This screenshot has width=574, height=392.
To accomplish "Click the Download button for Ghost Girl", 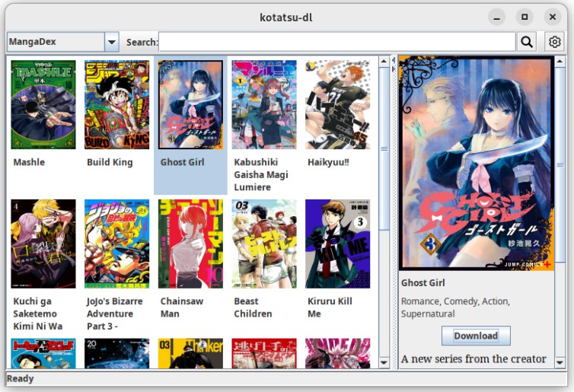I will click(x=476, y=336).
